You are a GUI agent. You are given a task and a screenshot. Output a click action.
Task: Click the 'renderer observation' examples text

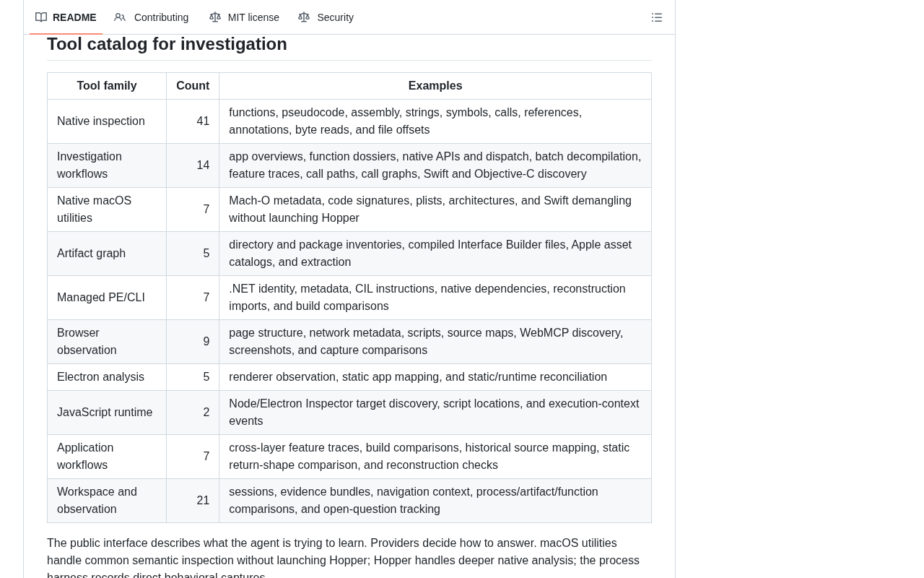tap(418, 377)
